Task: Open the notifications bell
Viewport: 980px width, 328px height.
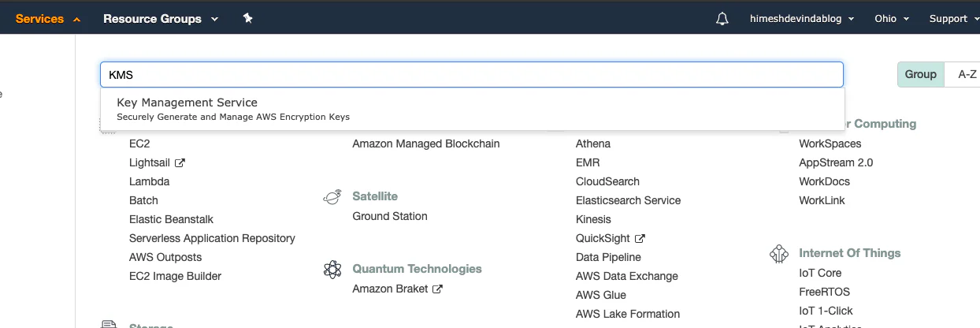Action: [722, 18]
